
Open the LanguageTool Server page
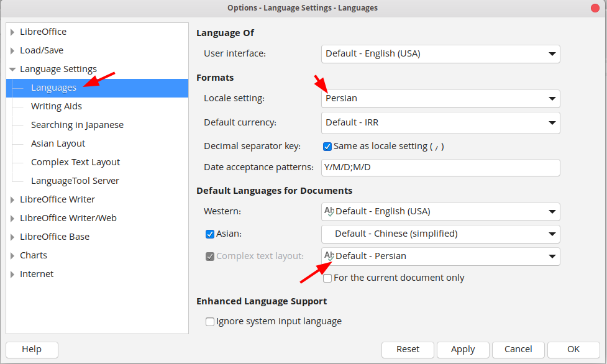tap(75, 181)
